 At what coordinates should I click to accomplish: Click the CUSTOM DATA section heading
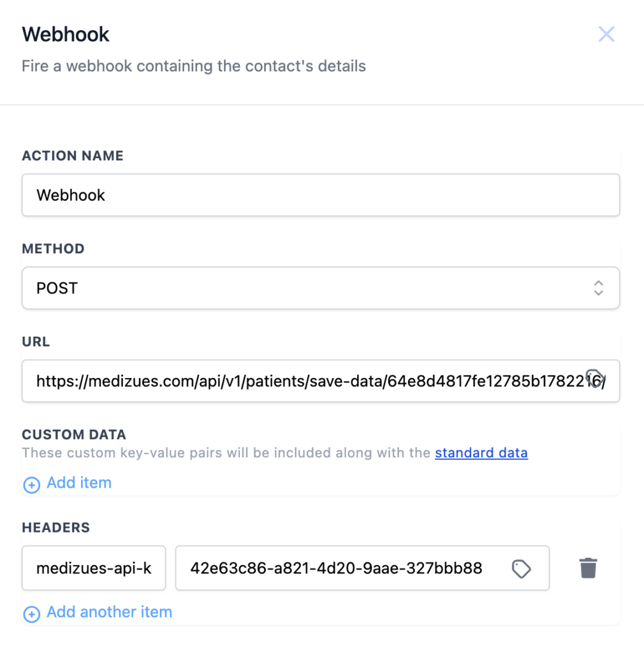click(x=74, y=435)
